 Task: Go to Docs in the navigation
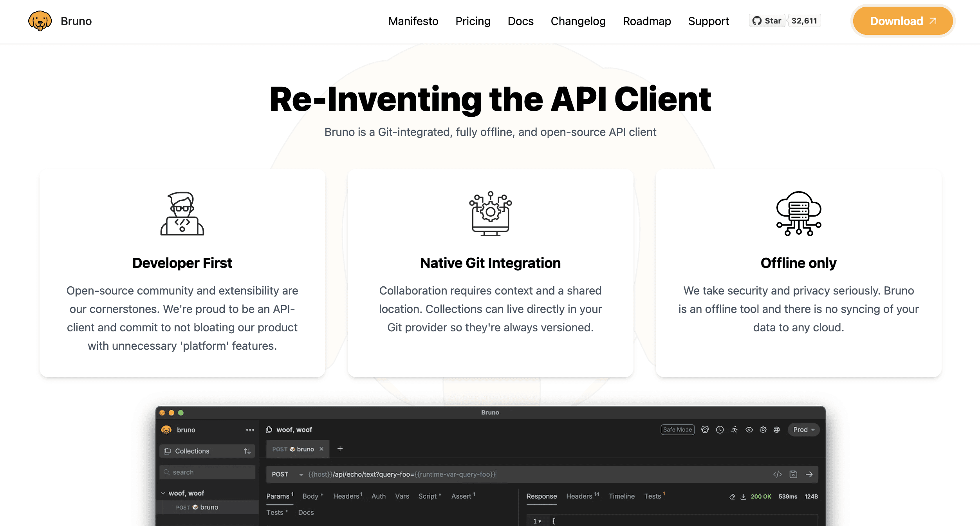(x=520, y=21)
